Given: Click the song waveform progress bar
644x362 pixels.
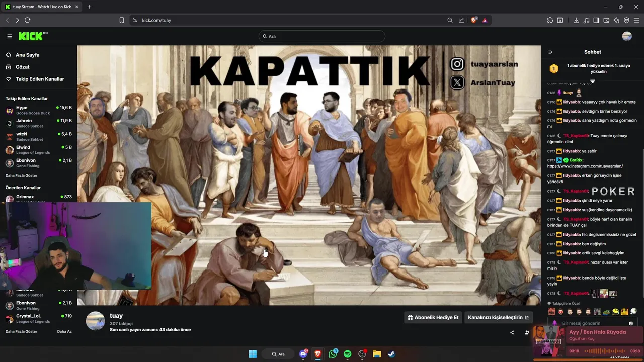Looking at the screenshot, I should tap(604, 351).
